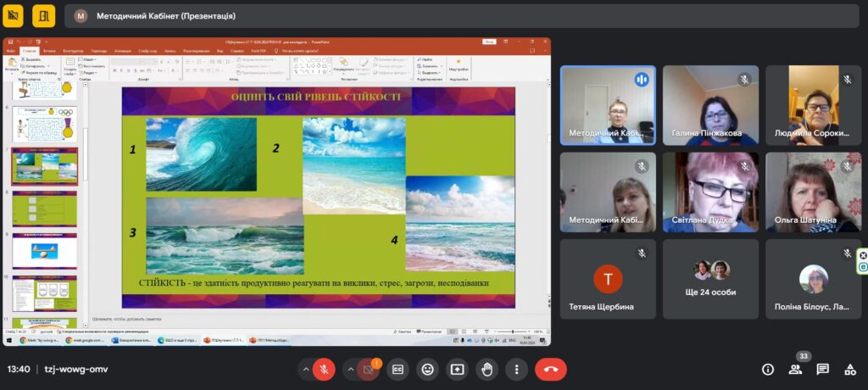Screen dimensions: 868x390
Task: Select the Методичний Кабінет (Презентація) title bar
Action: tap(462, 16)
